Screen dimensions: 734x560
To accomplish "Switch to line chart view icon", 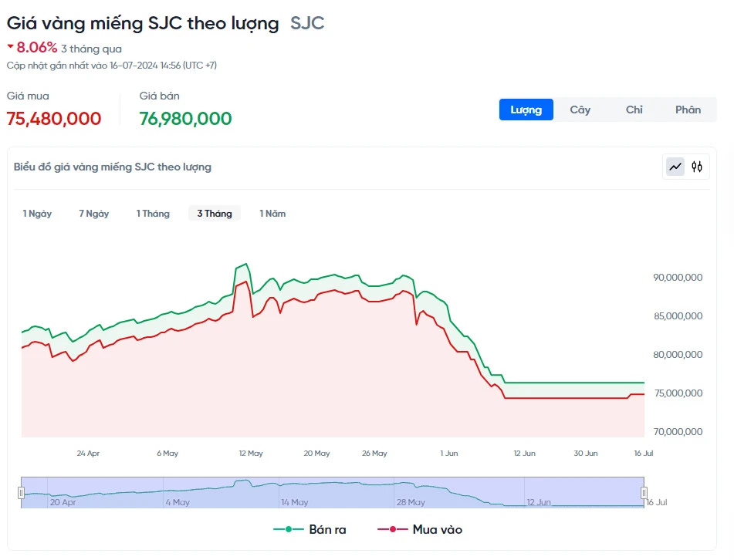I will (675, 167).
